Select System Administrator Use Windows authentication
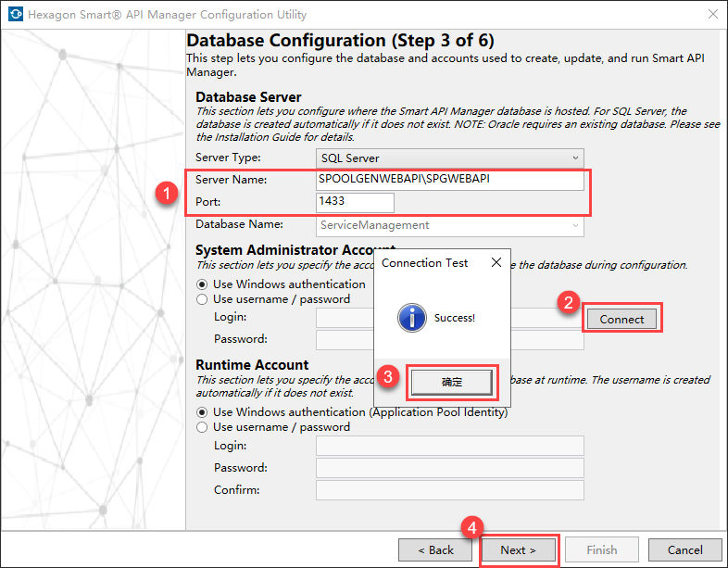This screenshot has width=728, height=568. [203, 284]
